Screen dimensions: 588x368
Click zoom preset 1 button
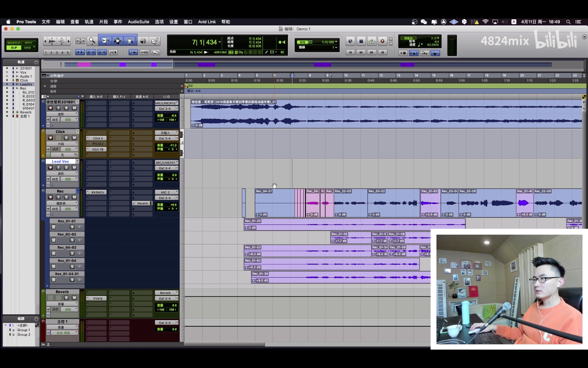click(46, 52)
